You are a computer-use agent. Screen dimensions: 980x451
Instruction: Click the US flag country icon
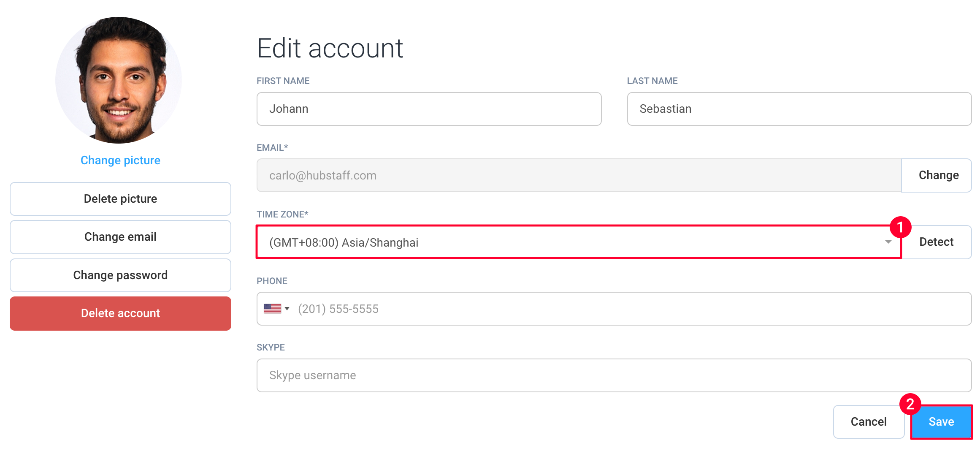click(272, 309)
